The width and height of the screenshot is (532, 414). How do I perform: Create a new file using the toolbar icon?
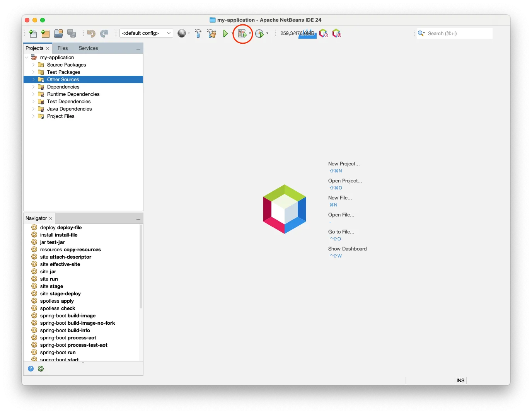click(x=33, y=33)
